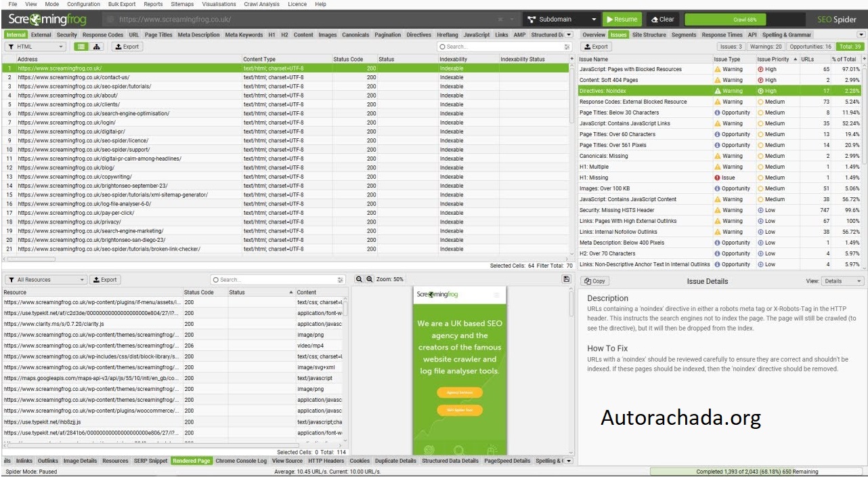Zoom in the rendered page preview

point(370,279)
